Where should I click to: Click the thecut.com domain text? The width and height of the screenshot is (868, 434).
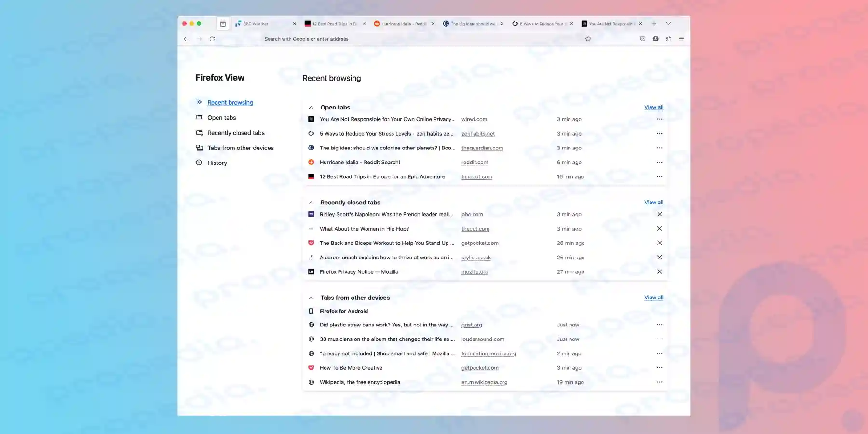pyautogui.click(x=475, y=229)
